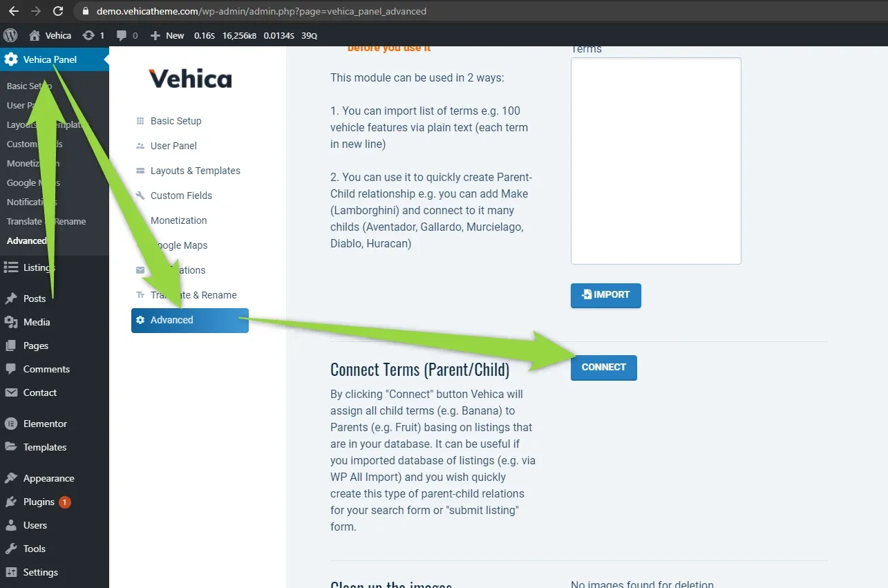Click the "16,256KB" stat in the admin bar
The width and height of the screenshot is (888, 588).
coord(239,36)
